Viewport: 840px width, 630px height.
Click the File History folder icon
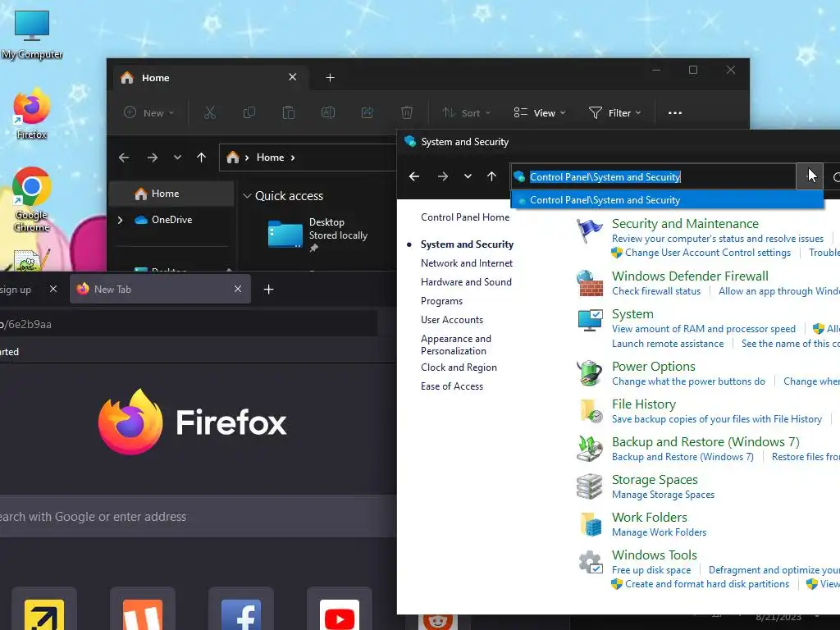coord(591,411)
